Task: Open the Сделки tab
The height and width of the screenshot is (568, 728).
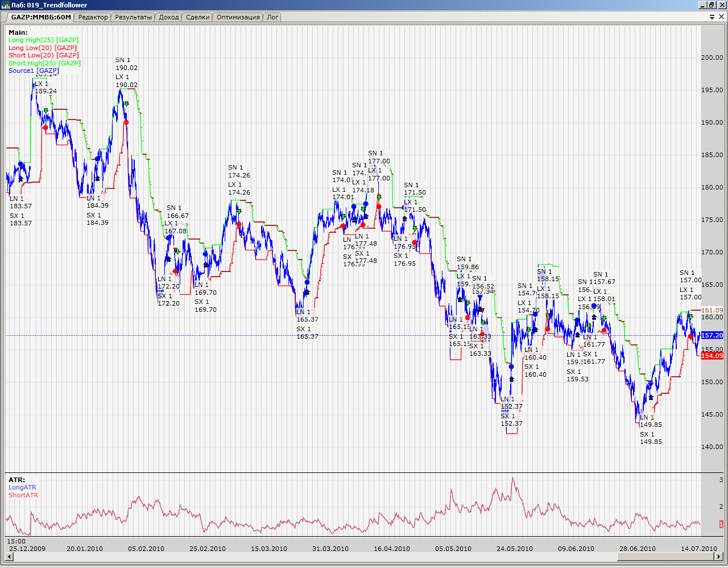Action: [x=198, y=17]
